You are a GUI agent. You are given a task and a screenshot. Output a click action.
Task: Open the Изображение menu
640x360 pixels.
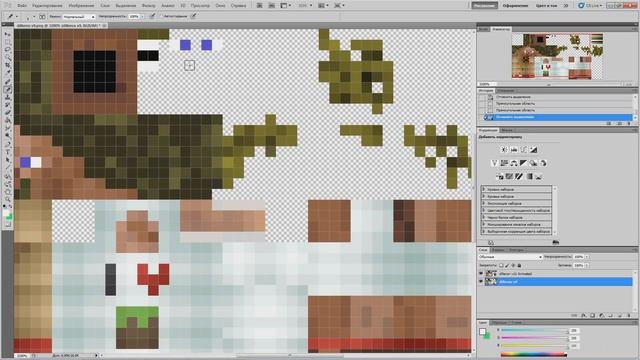point(81,6)
